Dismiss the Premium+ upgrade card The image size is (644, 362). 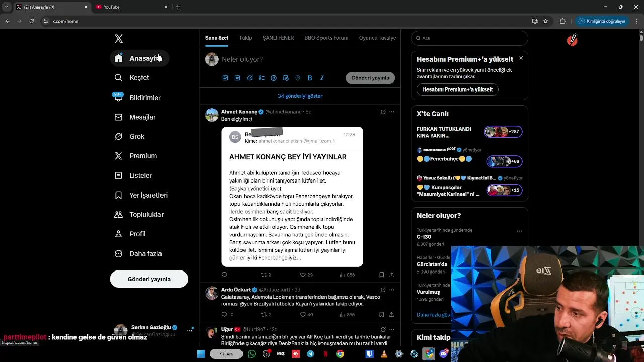[x=521, y=58]
